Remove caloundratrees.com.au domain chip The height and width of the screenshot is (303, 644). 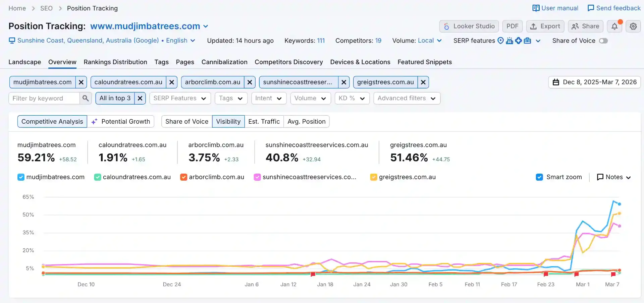172,82
